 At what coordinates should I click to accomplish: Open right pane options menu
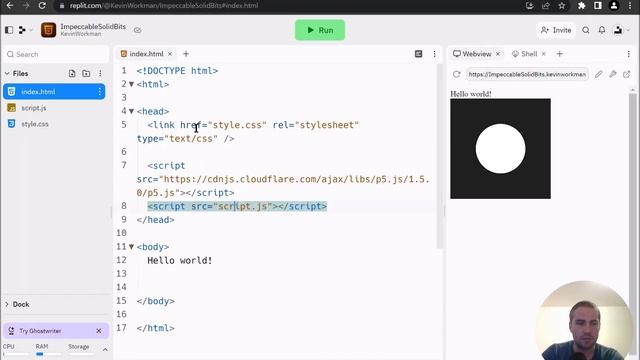[629, 54]
